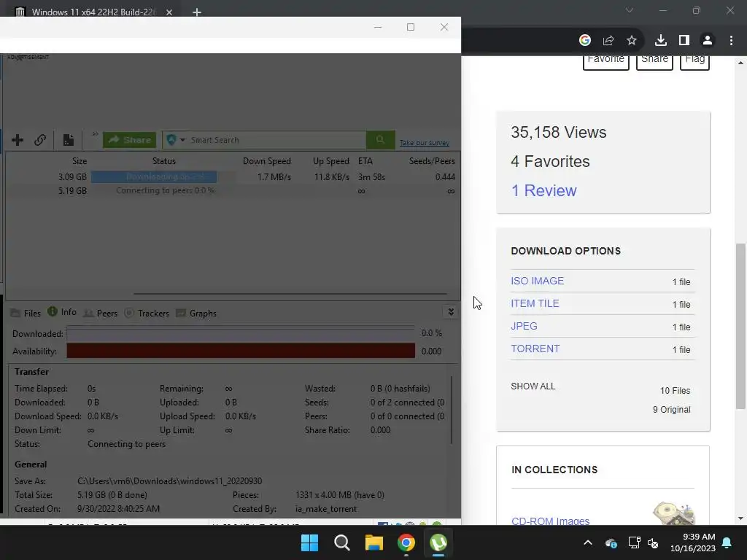Add torrent from URL link icon
This screenshot has height=560, width=747.
40,140
